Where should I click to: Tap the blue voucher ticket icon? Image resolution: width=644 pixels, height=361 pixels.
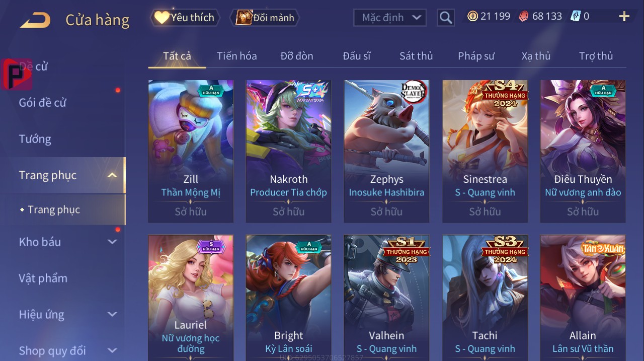(x=576, y=16)
